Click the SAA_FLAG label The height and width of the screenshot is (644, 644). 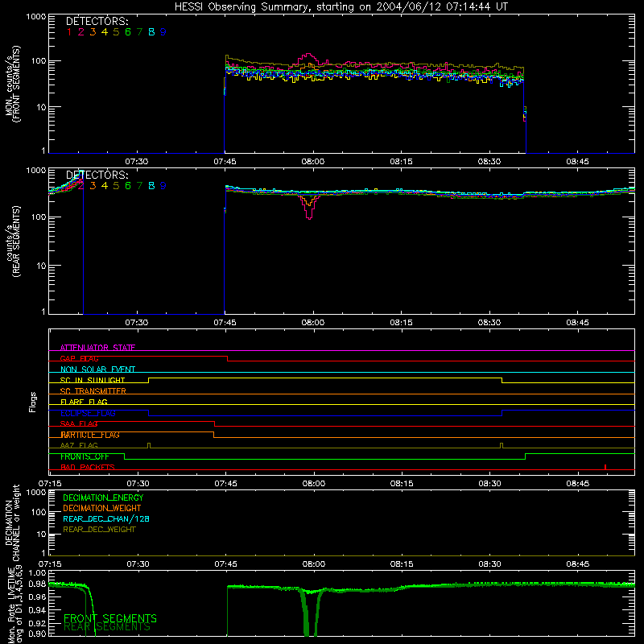click(x=79, y=423)
